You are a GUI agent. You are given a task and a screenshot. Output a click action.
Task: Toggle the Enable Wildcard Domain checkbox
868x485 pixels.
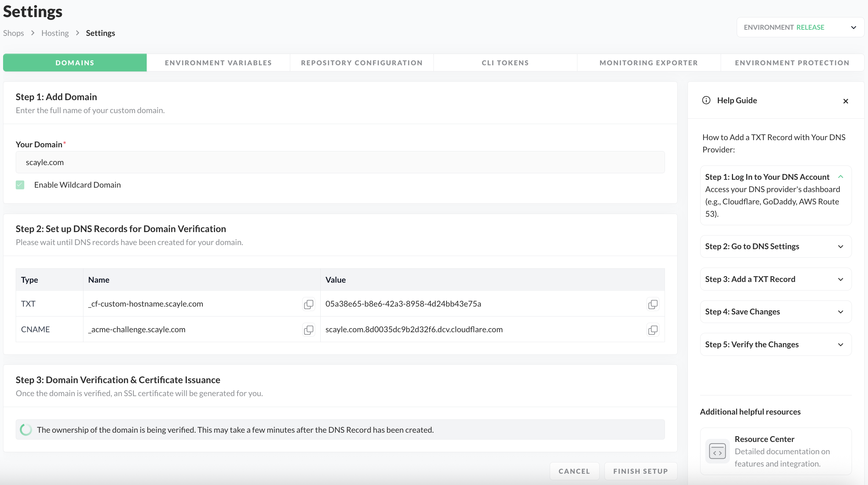(x=20, y=185)
